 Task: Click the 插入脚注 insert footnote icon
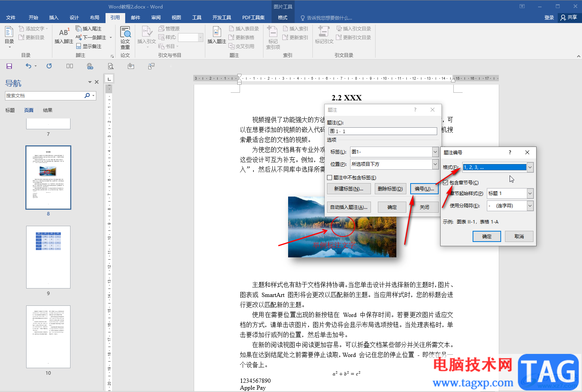(x=64, y=36)
